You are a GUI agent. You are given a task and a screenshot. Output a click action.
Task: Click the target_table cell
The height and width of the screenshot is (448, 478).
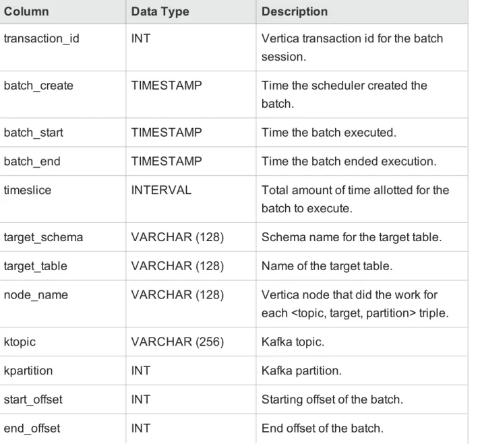click(x=63, y=266)
